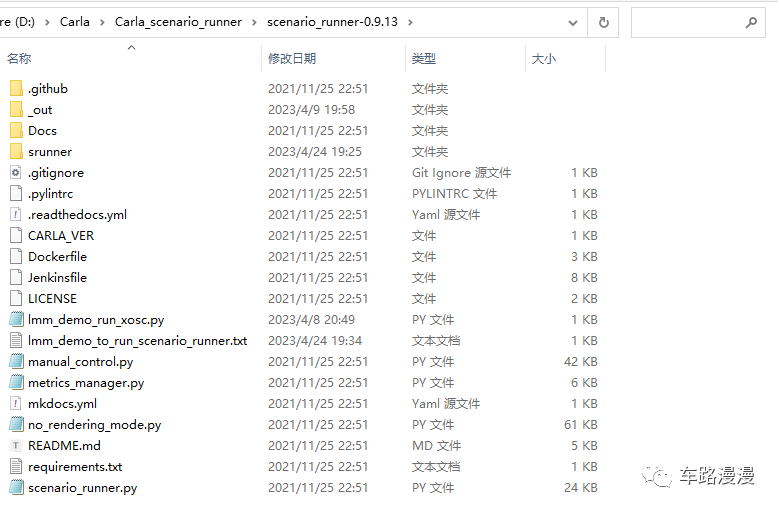Select the folder name srunner

[x=50, y=151]
